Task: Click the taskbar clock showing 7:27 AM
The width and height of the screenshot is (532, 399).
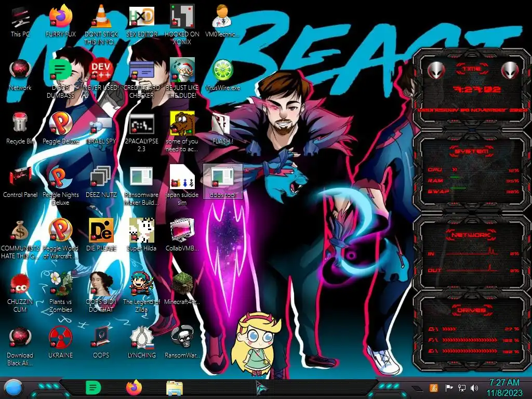Action: (x=504, y=388)
